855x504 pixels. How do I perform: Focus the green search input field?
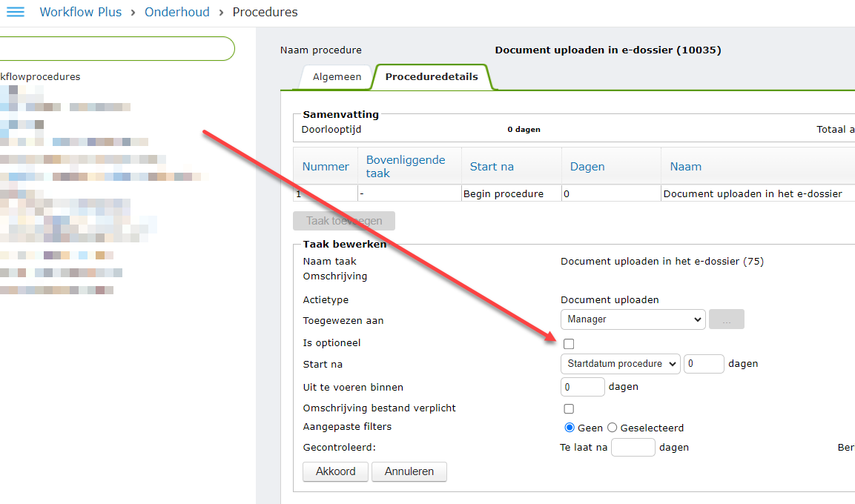(x=116, y=48)
